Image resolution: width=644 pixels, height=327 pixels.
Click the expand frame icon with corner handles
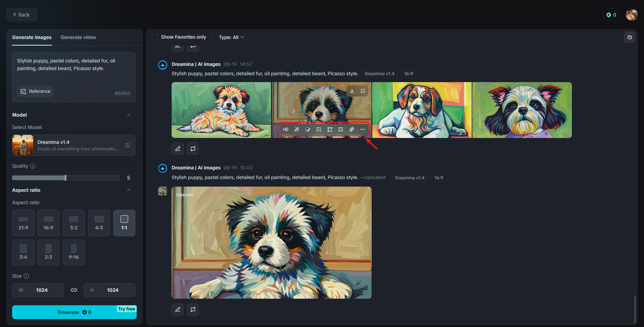[x=330, y=129]
